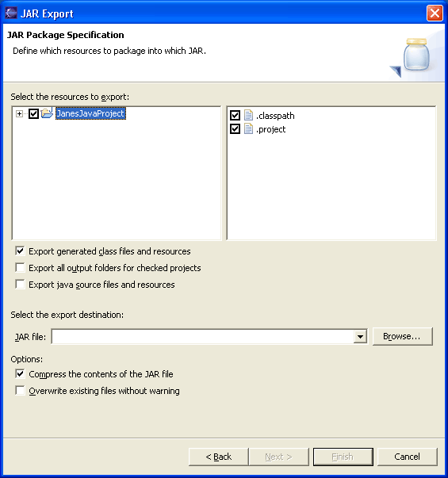Click the JanesJavaProject folder icon
Image resolution: width=448 pixels, height=478 pixels.
47,113
